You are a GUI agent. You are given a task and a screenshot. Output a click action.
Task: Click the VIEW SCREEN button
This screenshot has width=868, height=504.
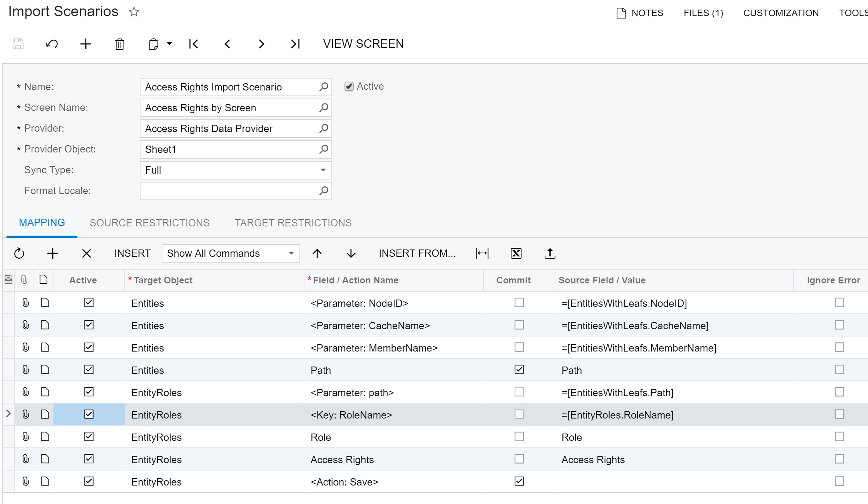click(x=363, y=44)
